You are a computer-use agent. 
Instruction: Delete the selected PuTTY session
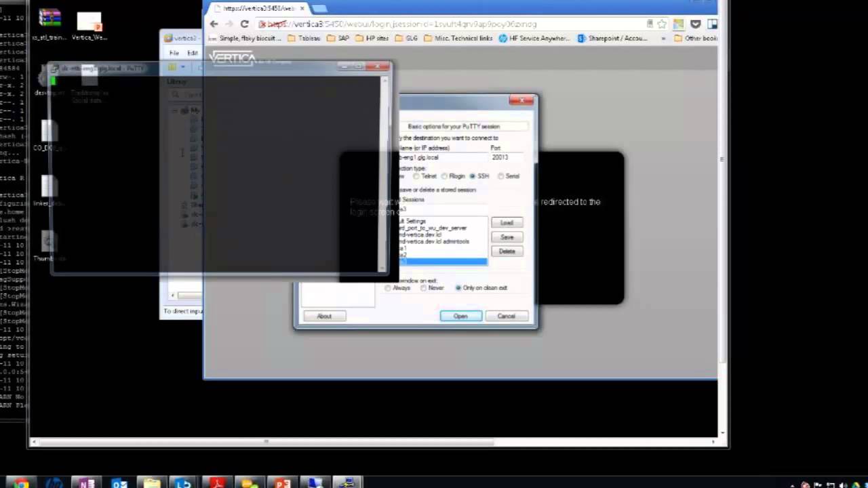click(507, 251)
